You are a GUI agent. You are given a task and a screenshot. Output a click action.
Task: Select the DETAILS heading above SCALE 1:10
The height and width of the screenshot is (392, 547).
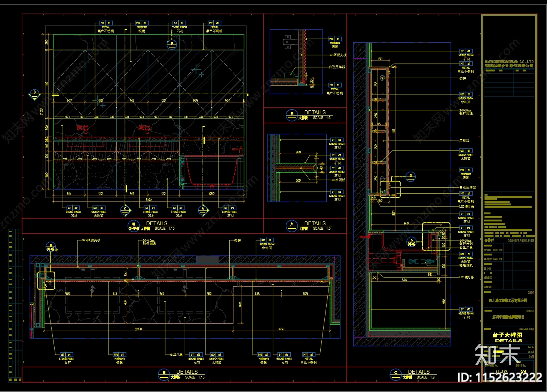point(187,372)
